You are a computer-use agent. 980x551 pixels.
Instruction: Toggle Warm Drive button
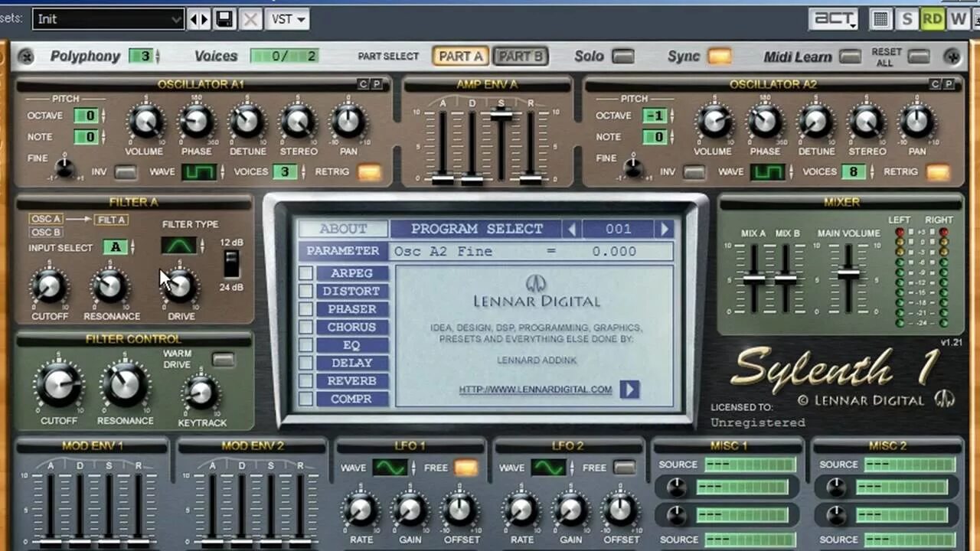point(224,359)
